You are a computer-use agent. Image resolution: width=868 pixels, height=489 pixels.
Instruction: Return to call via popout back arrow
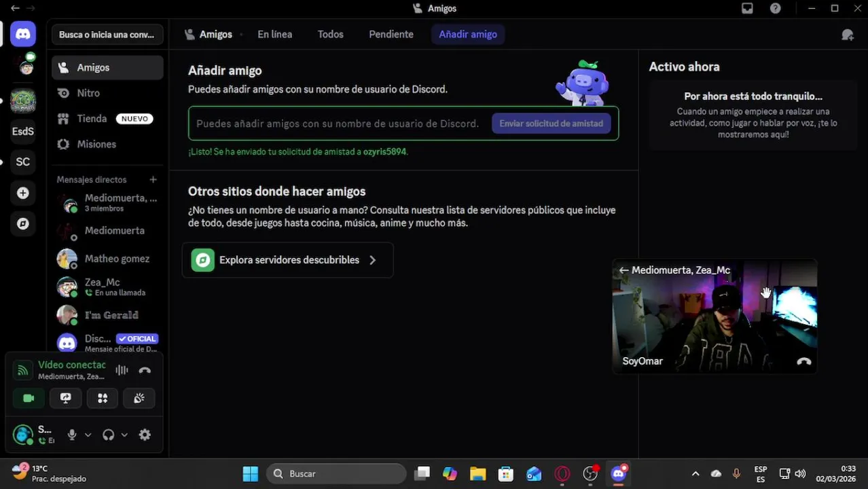[x=623, y=270]
